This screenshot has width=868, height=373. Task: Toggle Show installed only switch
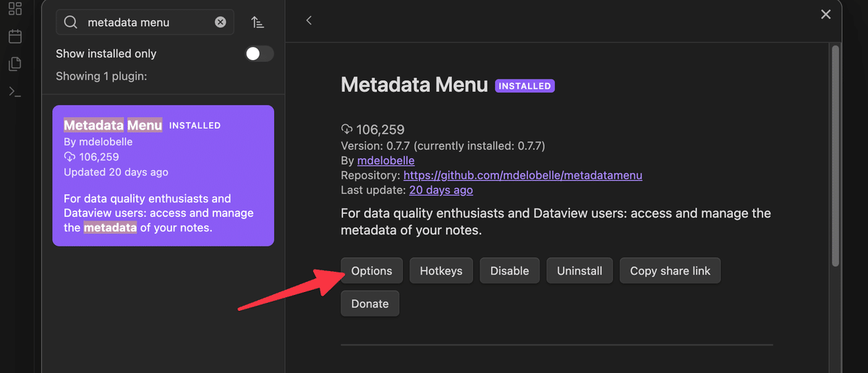pos(259,53)
